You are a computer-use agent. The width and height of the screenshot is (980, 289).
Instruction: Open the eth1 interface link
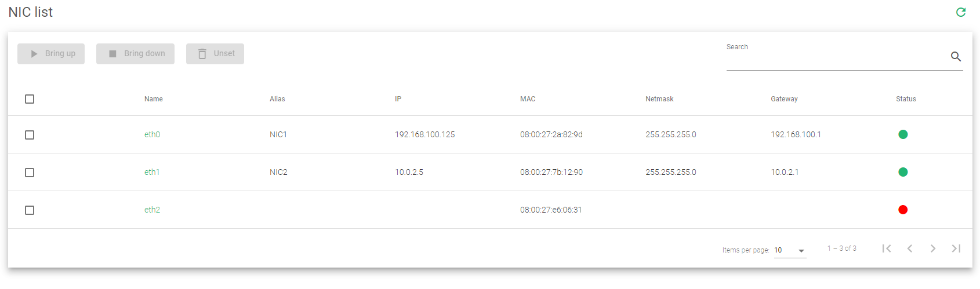[152, 172]
